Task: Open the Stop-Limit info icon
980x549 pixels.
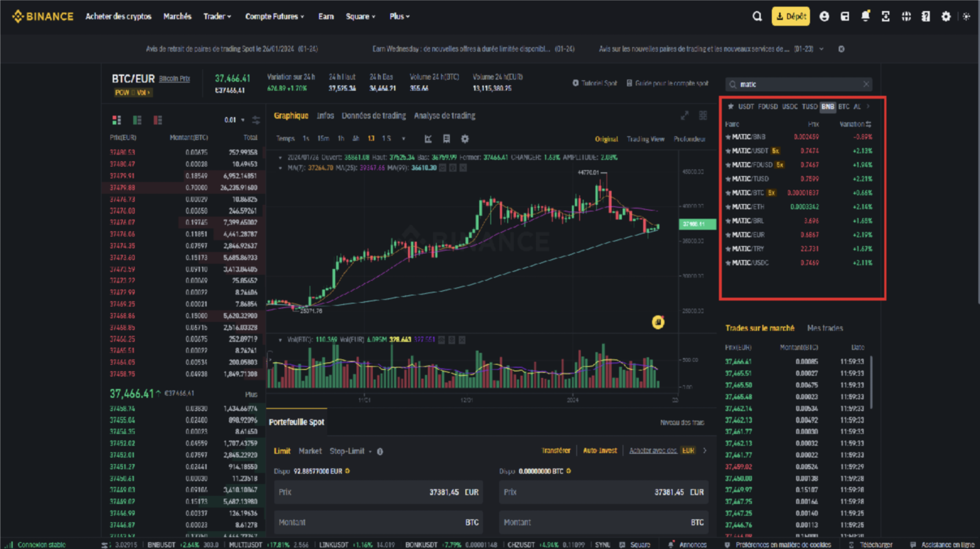Action: 380,452
